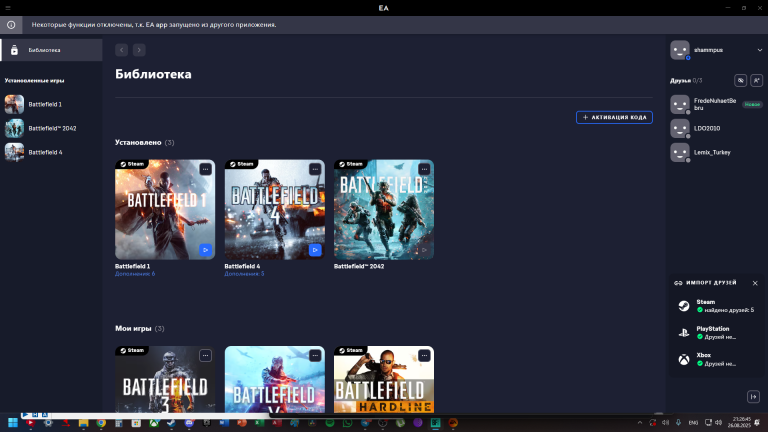
Task: Open the Battlefield 3 cover thumbnail
Action: tap(165, 380)
